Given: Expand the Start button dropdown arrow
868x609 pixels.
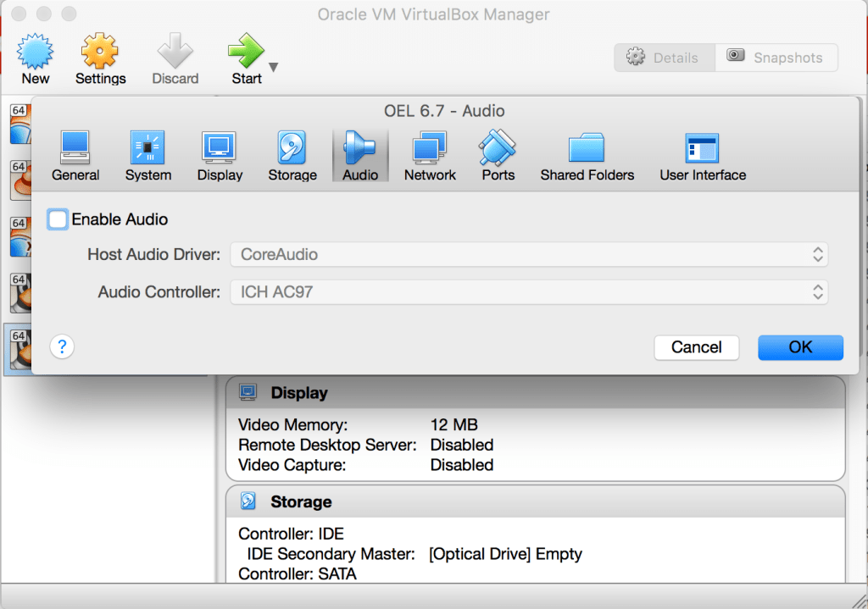Looking at the screenshot, I should pyautogui.click(x=274, y=67).
